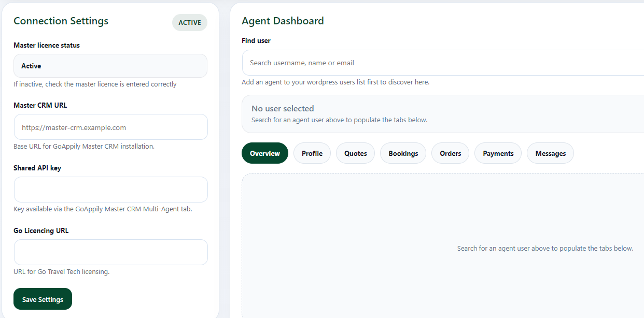The width and height of the screenshot is (644, 318).
Task: Focus the Master CRM URL field
Action: 111,127
